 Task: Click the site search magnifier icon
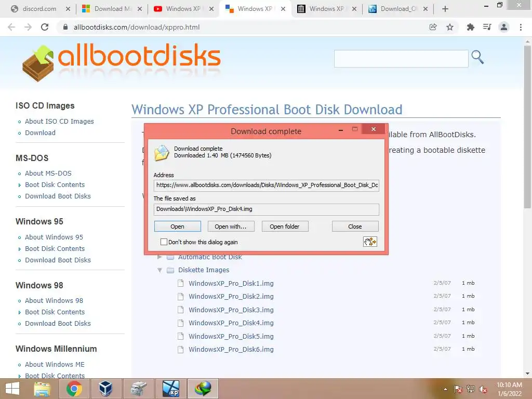click(x=477, y=57)
